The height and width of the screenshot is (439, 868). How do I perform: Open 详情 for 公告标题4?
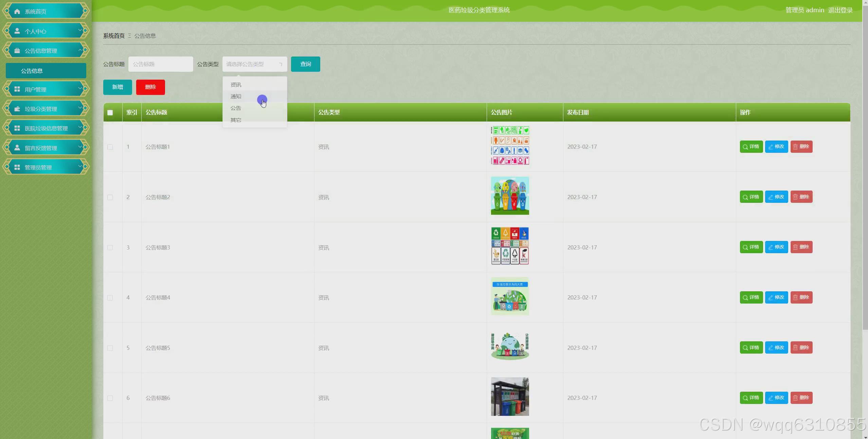click(x=751, y=297)
